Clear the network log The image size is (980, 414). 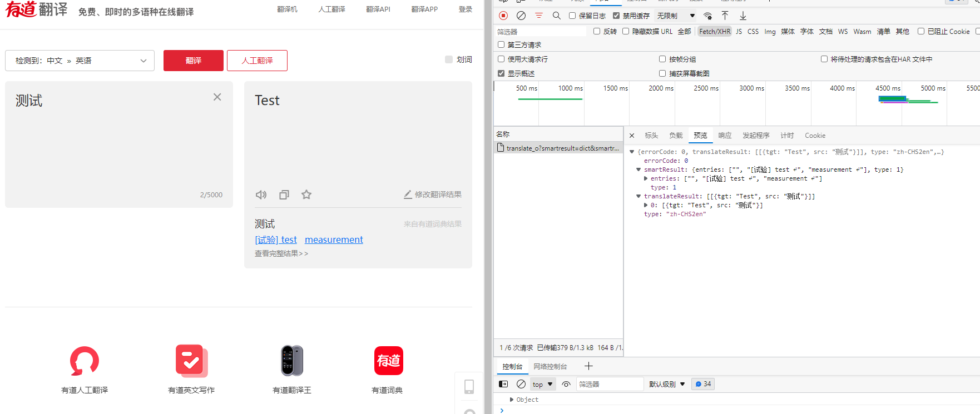pos(521,16)
